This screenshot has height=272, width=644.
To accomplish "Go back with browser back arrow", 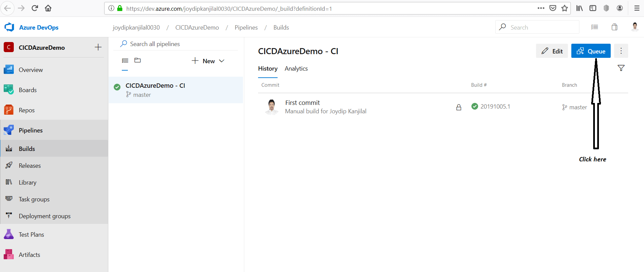I will tap(7, 8).
